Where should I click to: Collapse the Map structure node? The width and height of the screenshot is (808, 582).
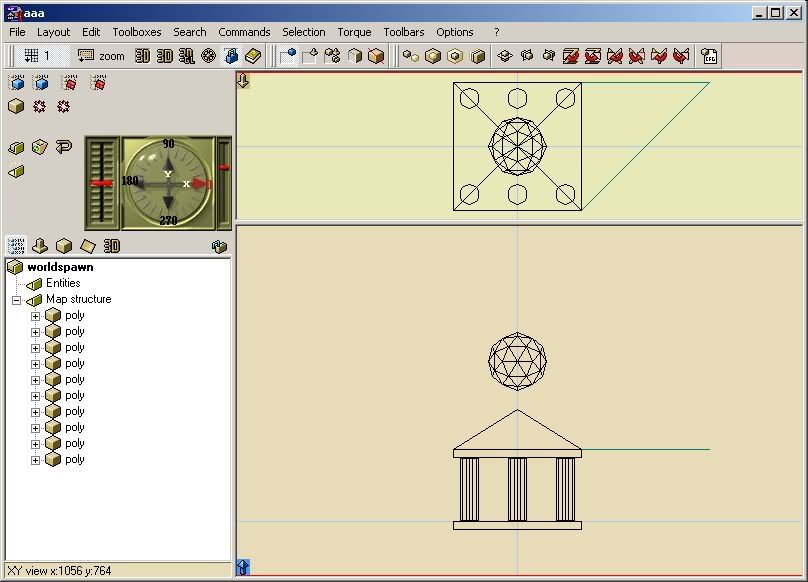16,300
